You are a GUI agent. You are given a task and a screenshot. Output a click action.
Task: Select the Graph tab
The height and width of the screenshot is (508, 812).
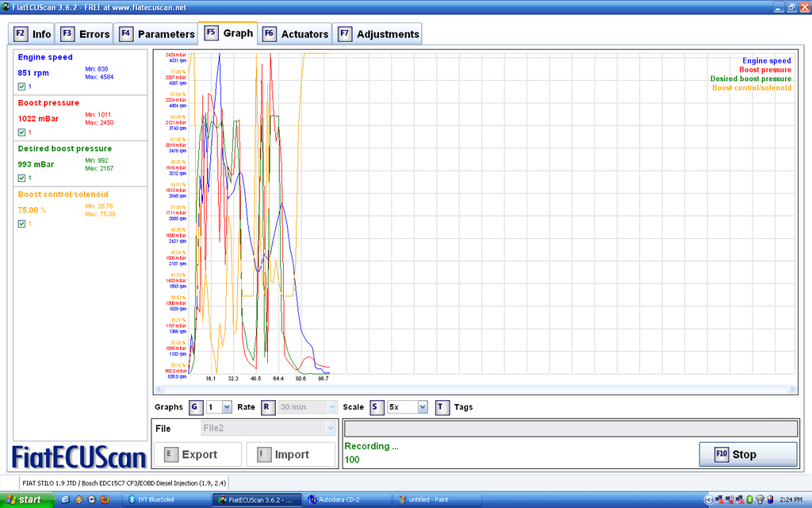click(228, 33)
